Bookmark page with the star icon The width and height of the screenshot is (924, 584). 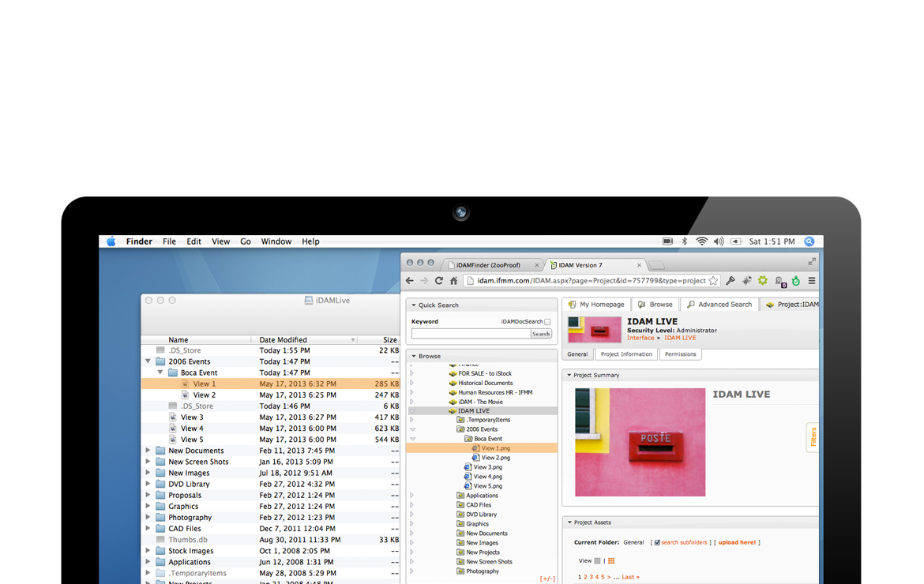714,281
